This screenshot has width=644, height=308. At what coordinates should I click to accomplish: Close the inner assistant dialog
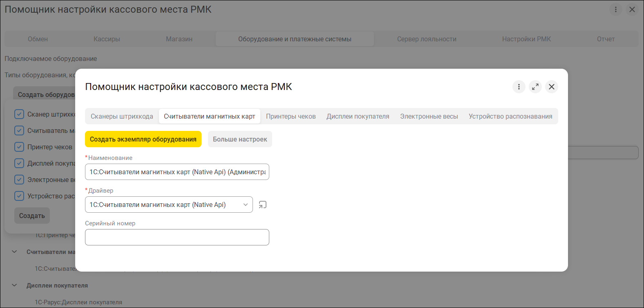552,87
